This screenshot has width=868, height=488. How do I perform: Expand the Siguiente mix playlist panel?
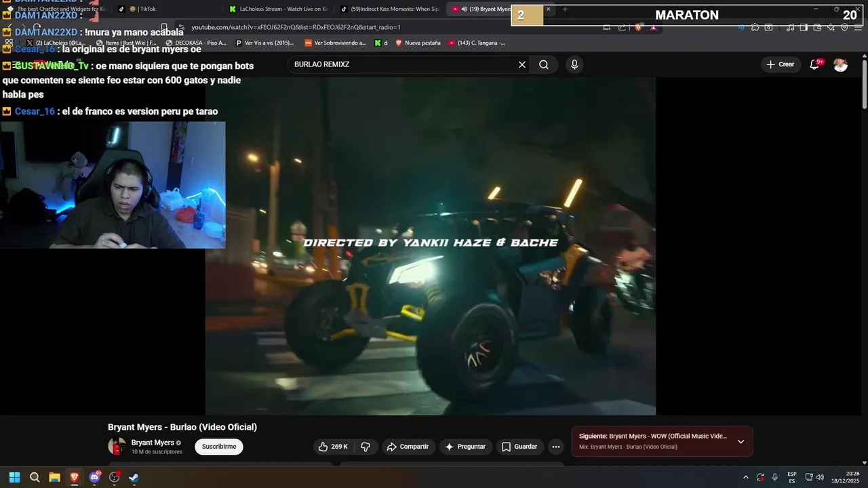pos(741,441)
